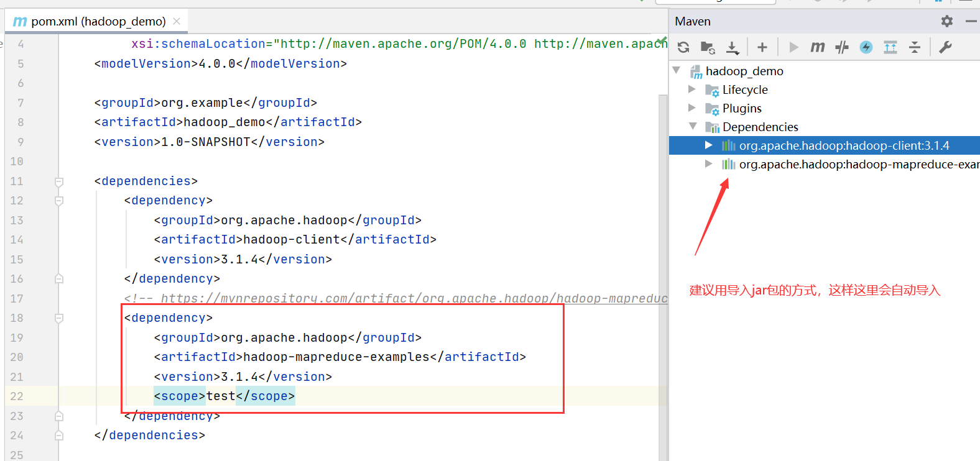This screenshot has width=980, height=461.
Task: Click artifactId hadoop-client text
Action: pos(292,240)
